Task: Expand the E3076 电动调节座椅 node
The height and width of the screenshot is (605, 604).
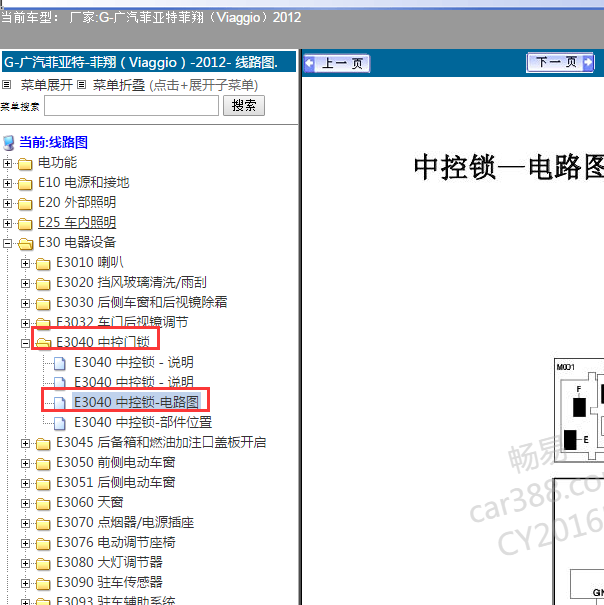Action: coord(25,544)
